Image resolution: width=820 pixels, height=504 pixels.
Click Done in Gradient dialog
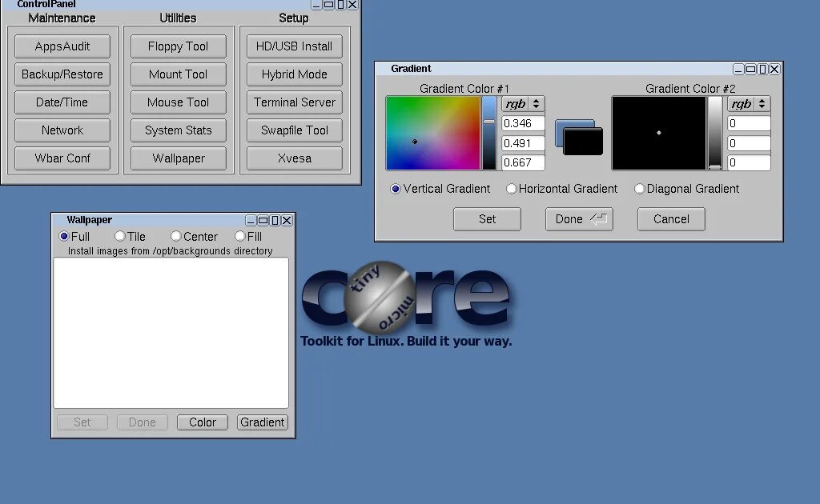click(x=580, y=219)
